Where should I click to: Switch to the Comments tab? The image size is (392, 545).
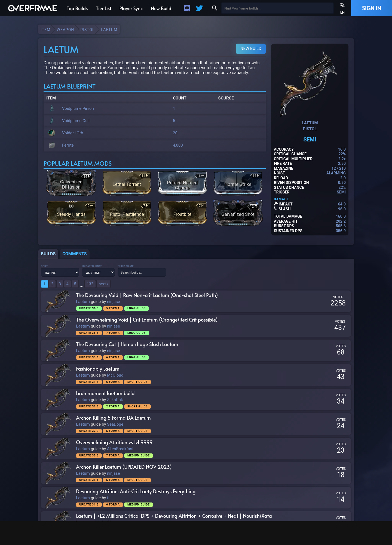(x=75, y=254)
